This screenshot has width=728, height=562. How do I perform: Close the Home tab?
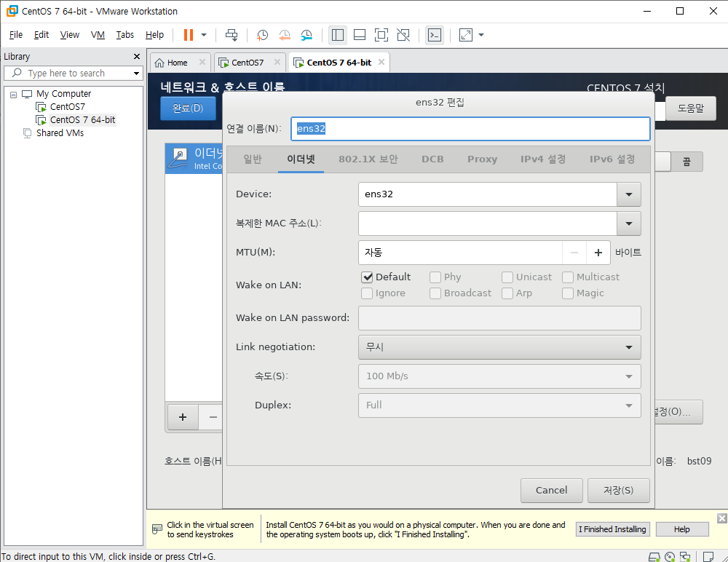click(202, 62)
